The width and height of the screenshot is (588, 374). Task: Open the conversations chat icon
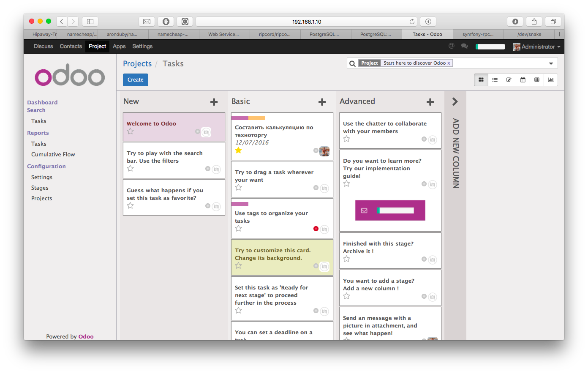tap(464, 46)
